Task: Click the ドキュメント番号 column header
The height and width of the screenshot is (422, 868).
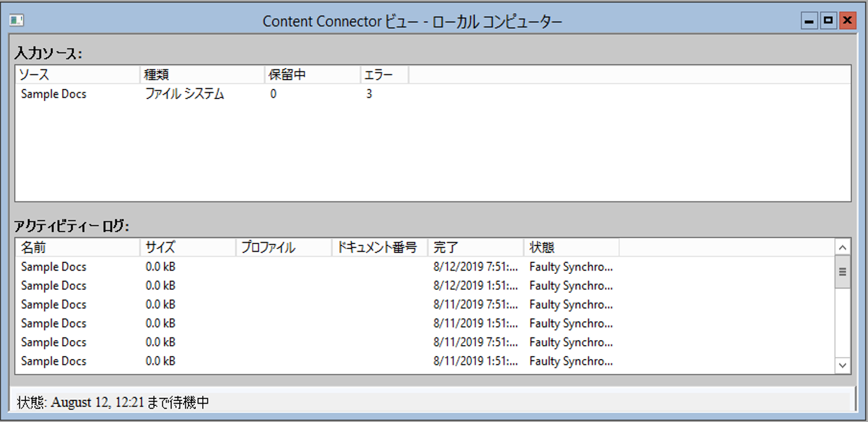Action: [379, 247]
